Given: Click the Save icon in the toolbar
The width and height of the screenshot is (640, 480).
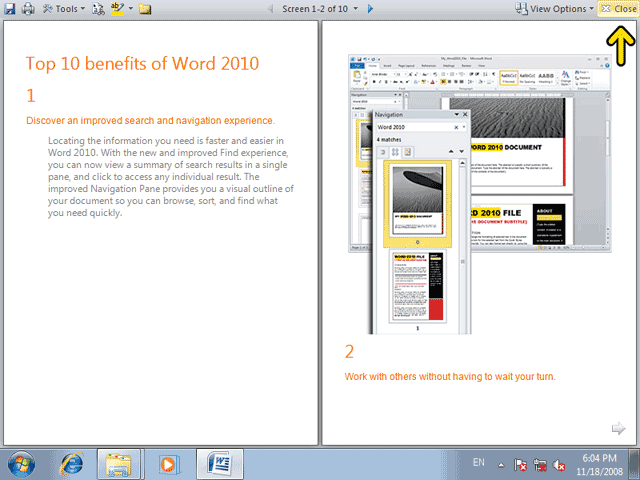Looking at the screenshot, I should [x=9, y=8].
